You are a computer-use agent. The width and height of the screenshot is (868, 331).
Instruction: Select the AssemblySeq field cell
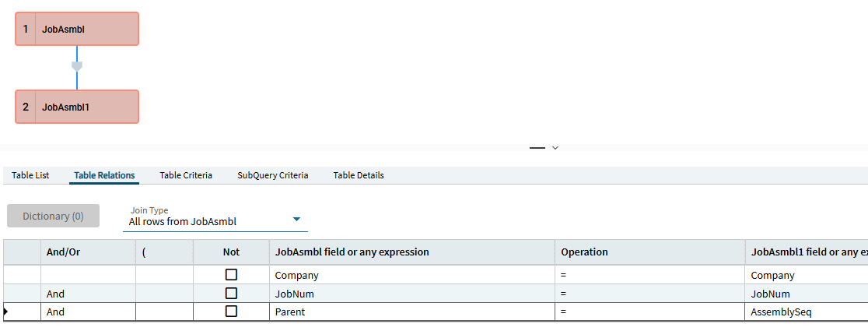click(807, 312)
